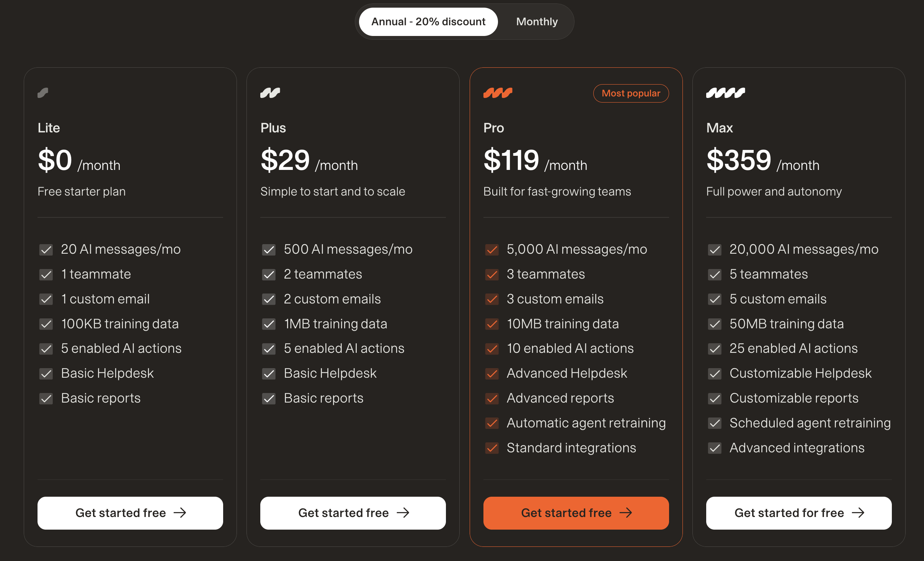This screenshot has height=561, width=924.
Task: Click Get started for free under Max
Action: (799, 513)
